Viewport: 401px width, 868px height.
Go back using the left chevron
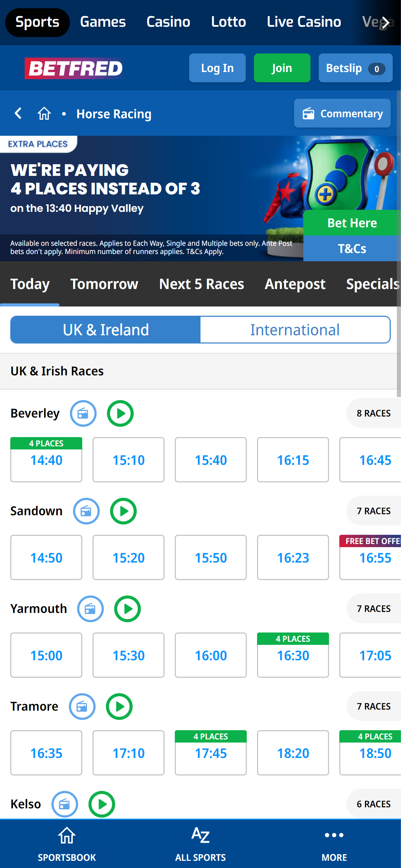(18, 113)
